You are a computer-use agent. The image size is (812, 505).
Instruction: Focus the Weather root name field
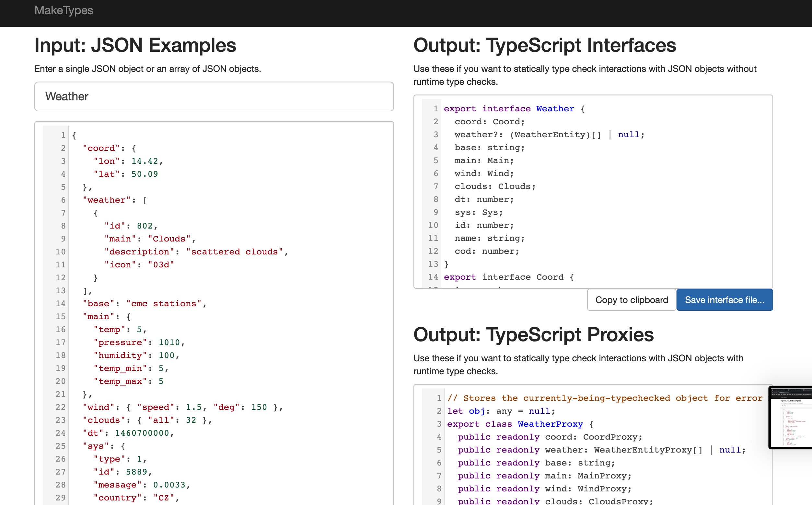pos(214,96)
